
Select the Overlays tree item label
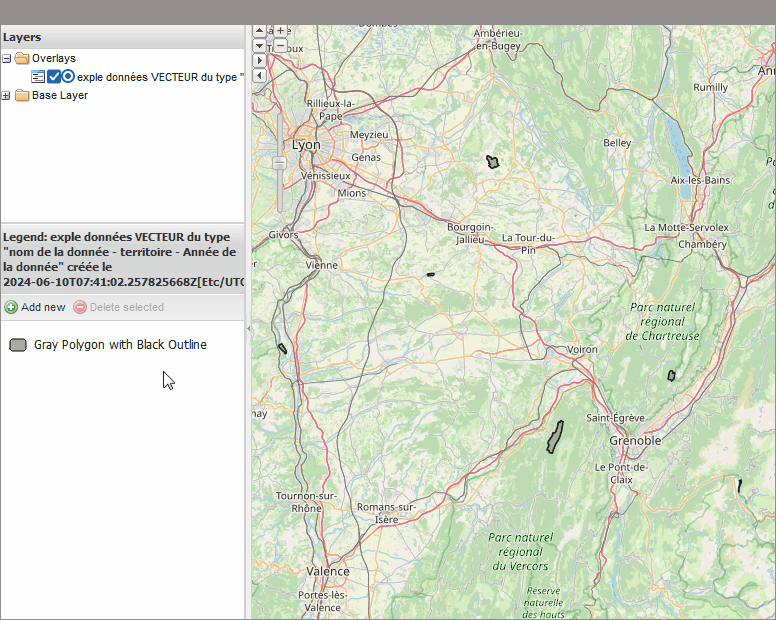pos(53,59)
